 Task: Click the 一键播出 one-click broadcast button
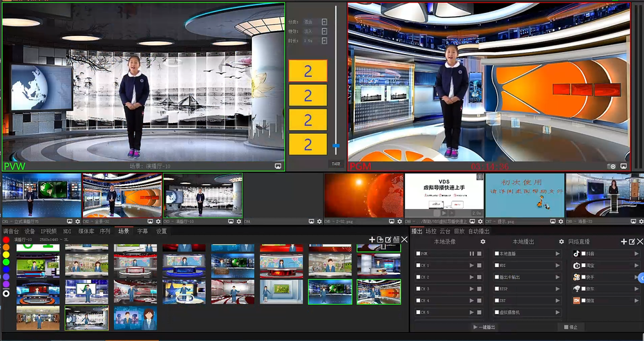[x=484, y=327]
